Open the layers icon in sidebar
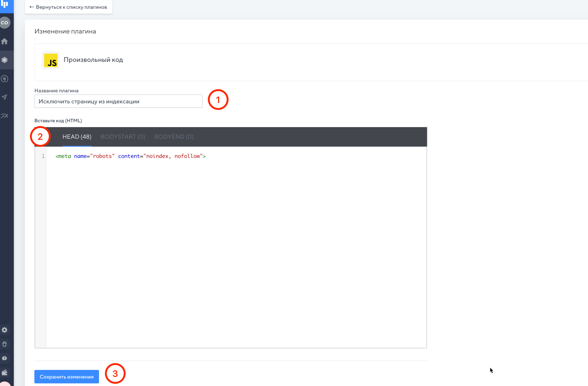Image resolution: width=588 pixels, height=386 pixels. pos(5,60)
